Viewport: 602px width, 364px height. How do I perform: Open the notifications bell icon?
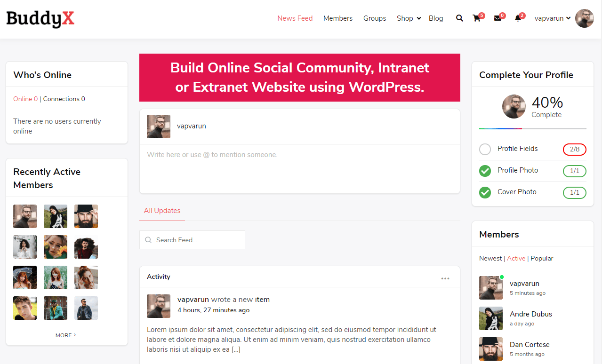point(518,18)
